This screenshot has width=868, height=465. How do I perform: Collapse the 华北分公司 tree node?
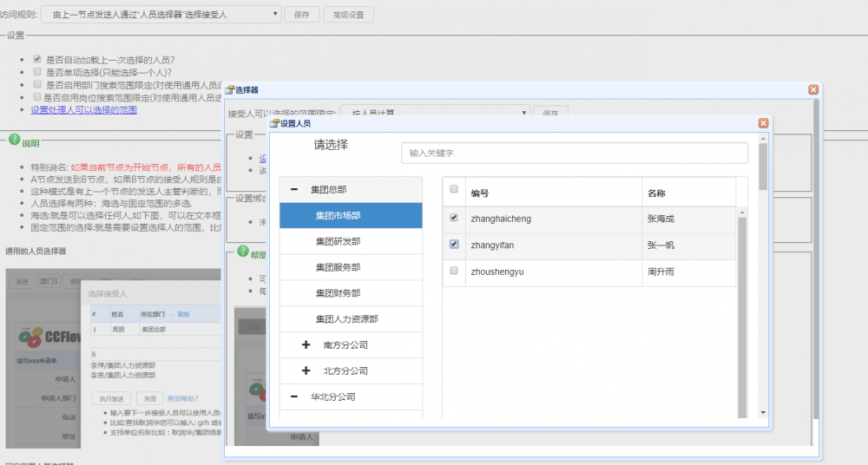pyautogui.click(x=293, y=397)
